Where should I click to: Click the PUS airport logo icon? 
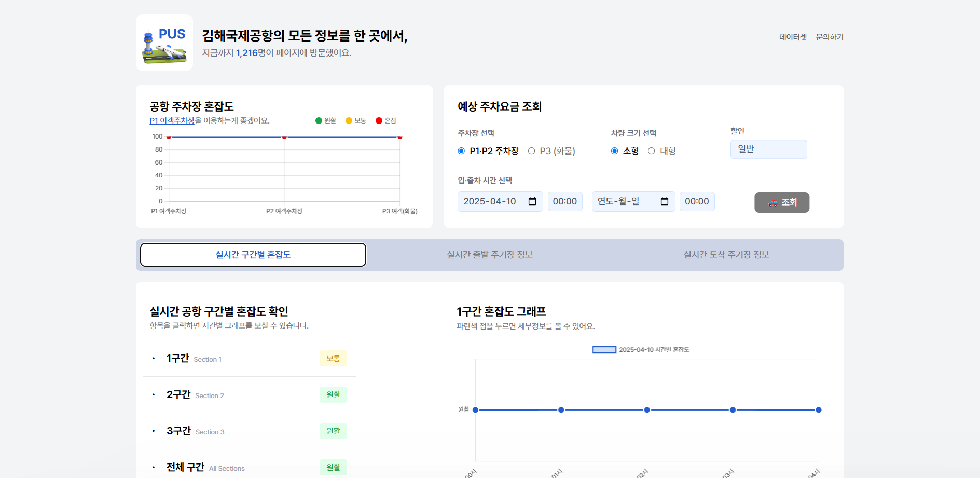(164, 43)
